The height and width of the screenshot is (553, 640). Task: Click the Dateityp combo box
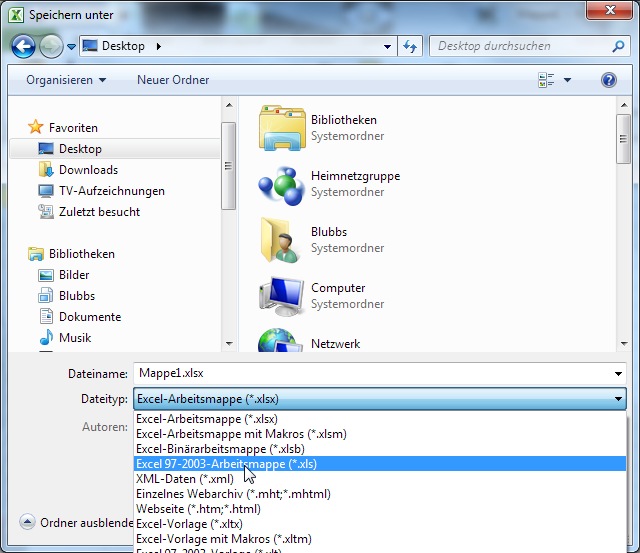coord(380,399)
